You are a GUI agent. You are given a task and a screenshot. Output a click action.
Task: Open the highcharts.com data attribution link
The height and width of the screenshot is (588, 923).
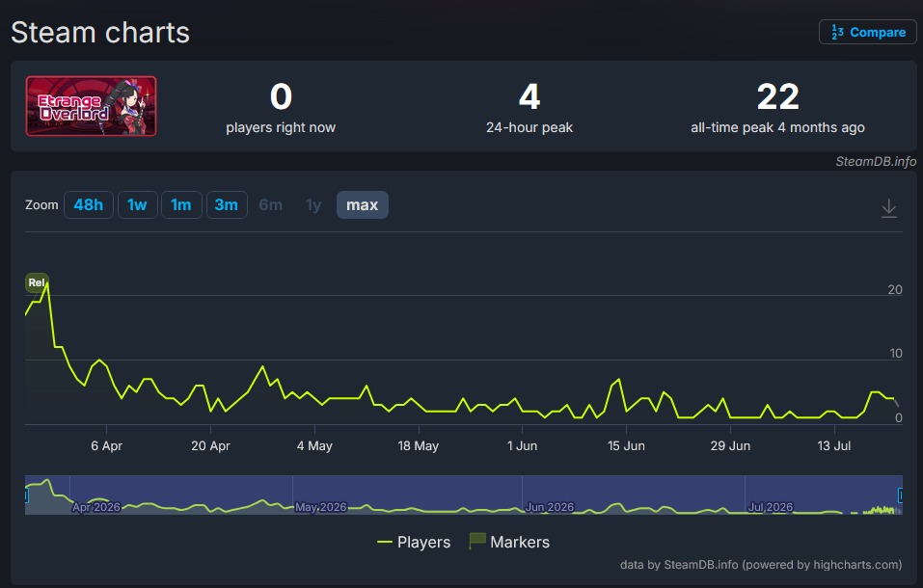coord(761,565)
